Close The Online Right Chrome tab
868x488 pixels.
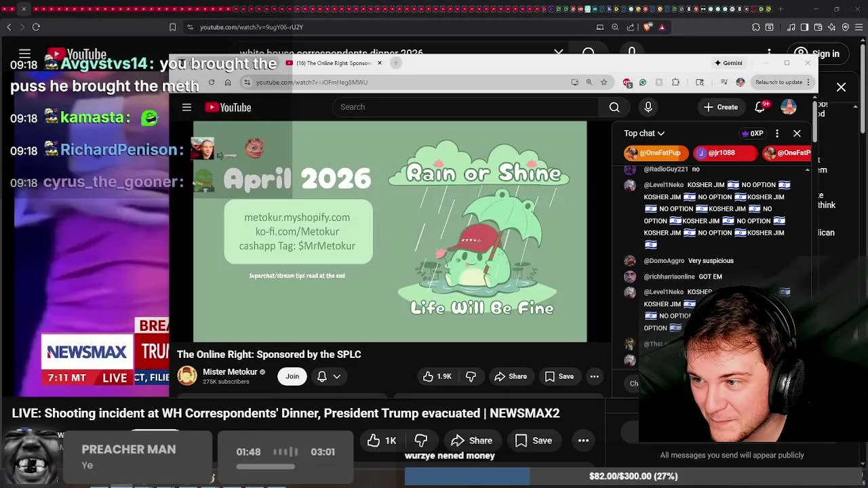click(380, 63)
